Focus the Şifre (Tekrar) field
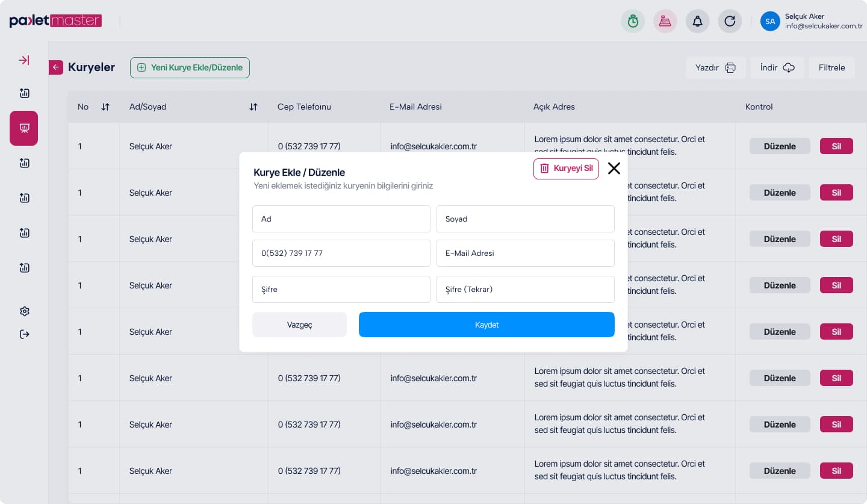The image size is (867, 504). (x=526, y=289)
